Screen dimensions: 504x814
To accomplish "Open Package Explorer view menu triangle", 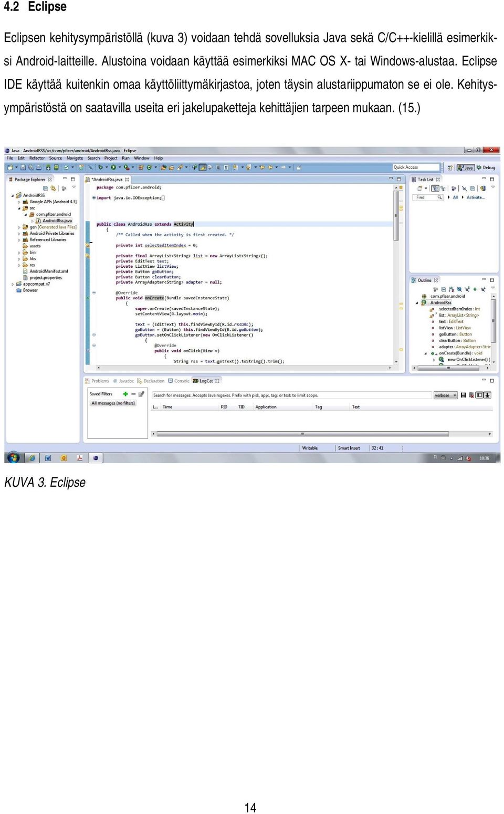I will (x=74, y=187).
